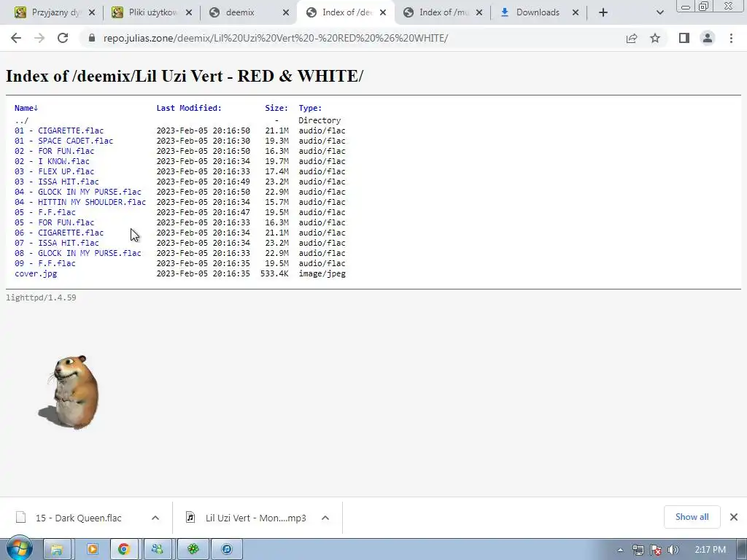
Task: Switch to the deemix tab
Action: [x=249, y=12]
